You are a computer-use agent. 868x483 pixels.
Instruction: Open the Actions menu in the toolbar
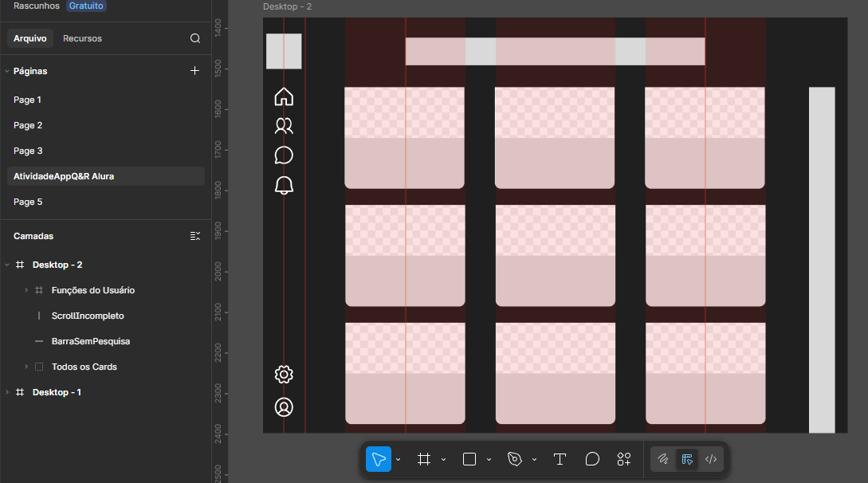pos(624,459)
